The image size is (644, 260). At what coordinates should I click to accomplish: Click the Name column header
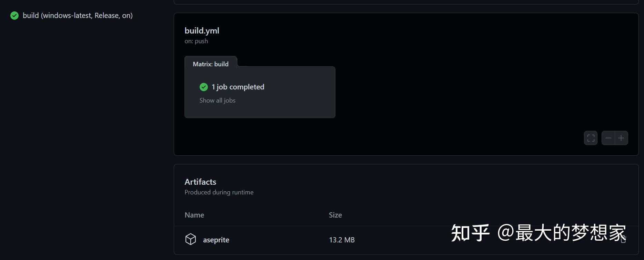click(x=194, y=215)
